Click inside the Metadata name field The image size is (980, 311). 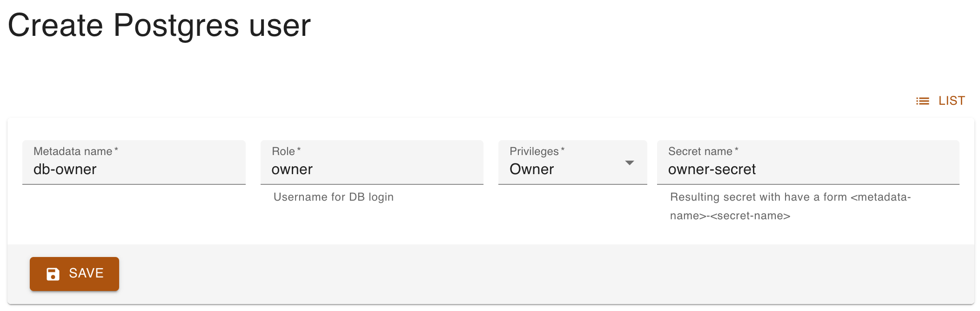pyautogui.click(x=134, y=169)
